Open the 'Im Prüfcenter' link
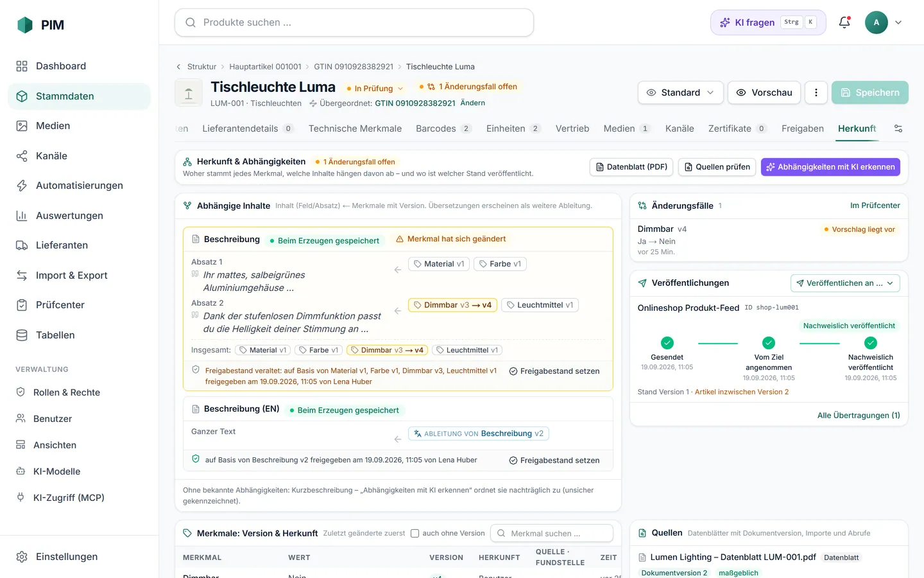Viewport: 924px width, 578px height. (x=875, y=206)
